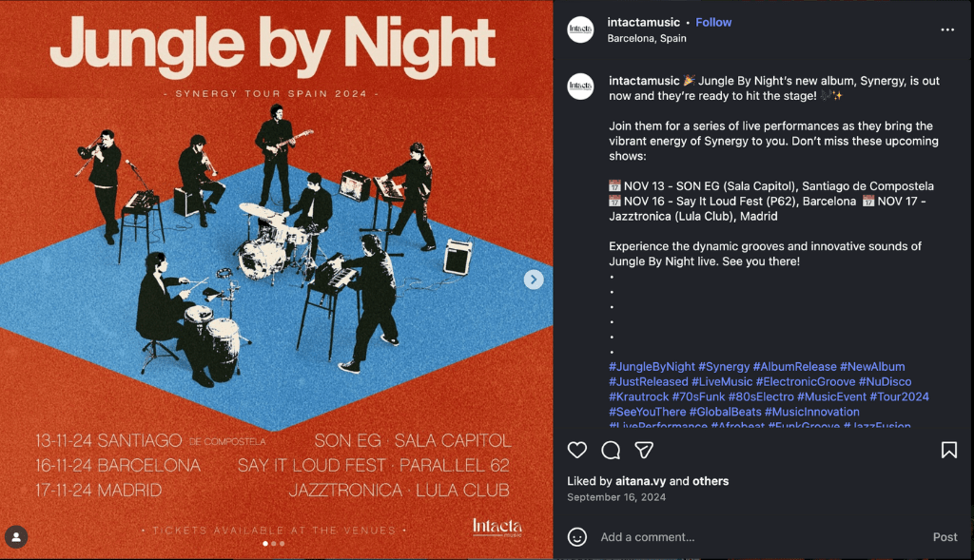The height and width of the screenshot is (560, 974).
Task: Click intactamusic avatar beside caption
Action: 580,87
